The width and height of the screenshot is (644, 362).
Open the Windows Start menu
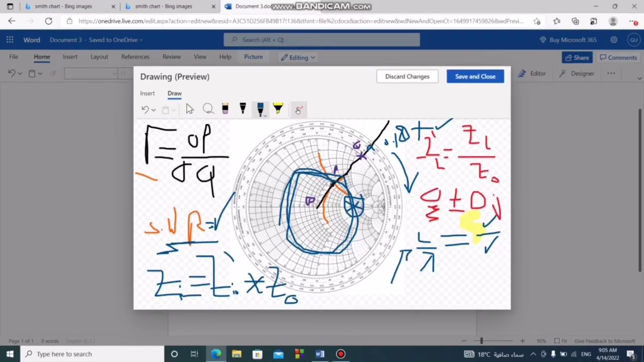pos(10,354)
